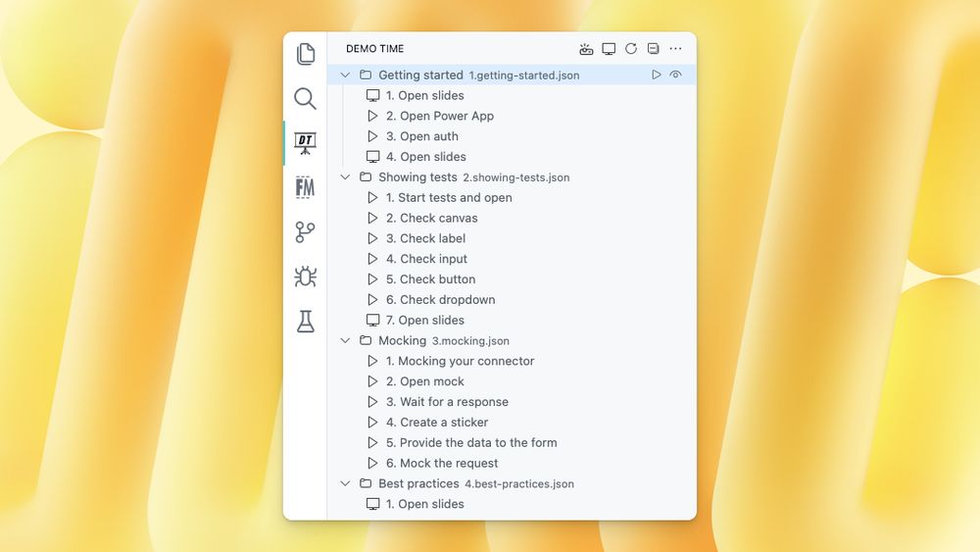
Task: Collapse the Showing tests section chevron
Action: [345, 176]
